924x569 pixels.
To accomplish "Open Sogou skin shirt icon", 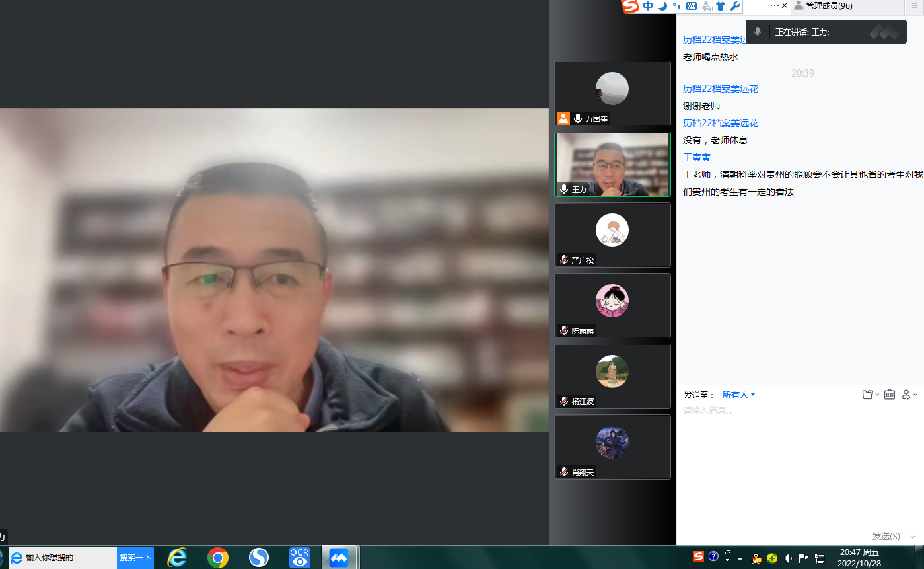I will pos(721,6).
